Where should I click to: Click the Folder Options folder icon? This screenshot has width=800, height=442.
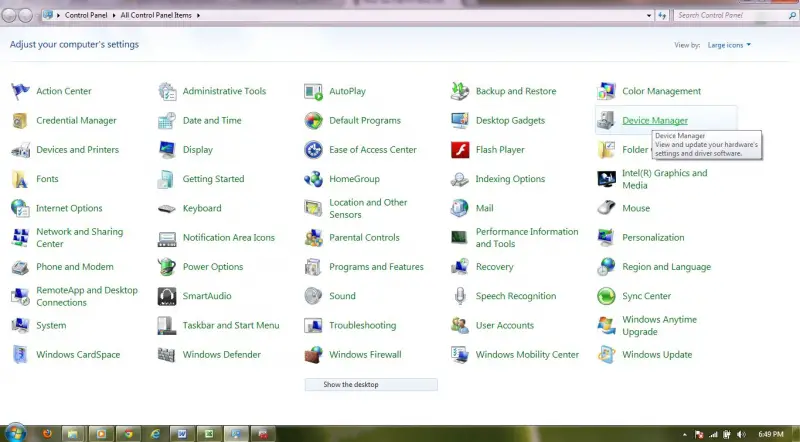(x=606, y=150)
